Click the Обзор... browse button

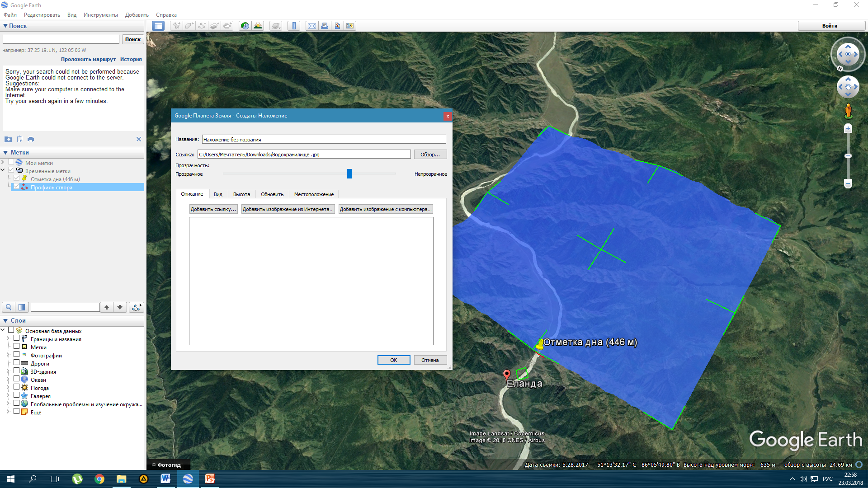430,155
